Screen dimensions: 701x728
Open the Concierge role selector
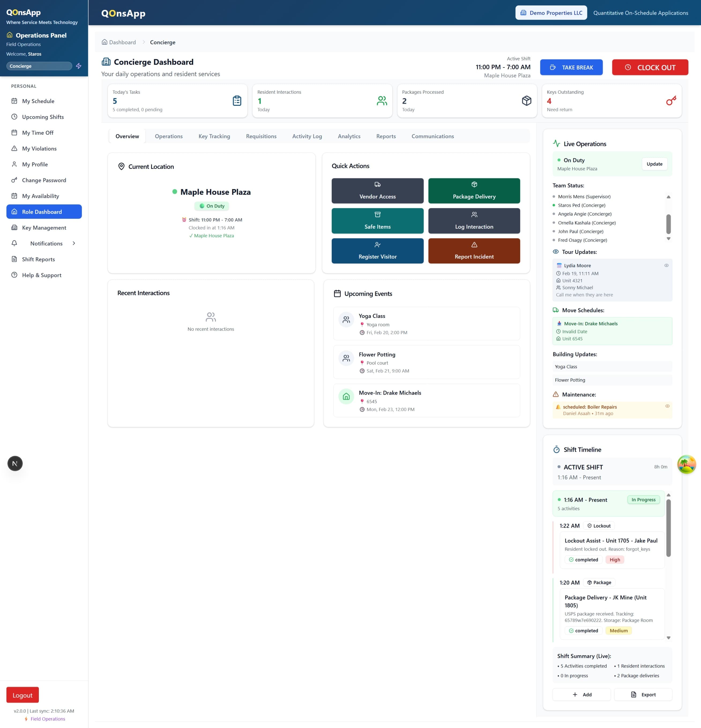click(x=39, y=66)
